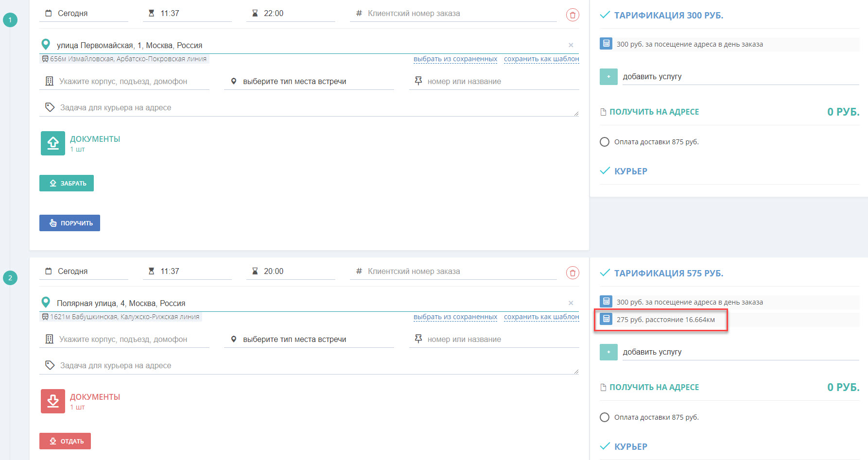The image size is (868, 460).
Task: Click выбрать из сохраненных link for address 2
Action: coord(455,317)
